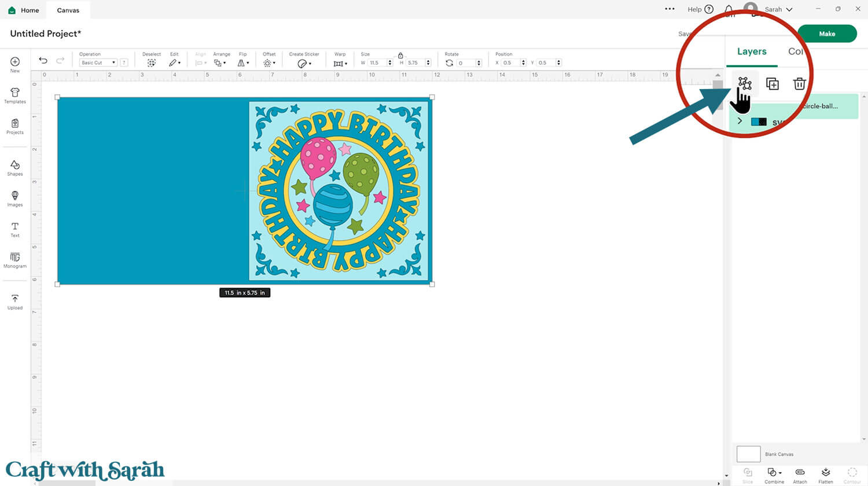Attach layers with the paperclip icon
The height and width of the screenshot is (486, 868).
point(800,474)
